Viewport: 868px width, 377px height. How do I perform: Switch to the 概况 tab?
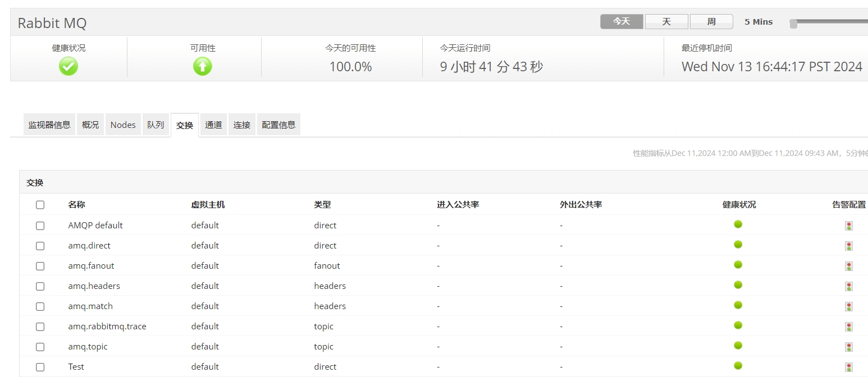click(x=90, y=125)
